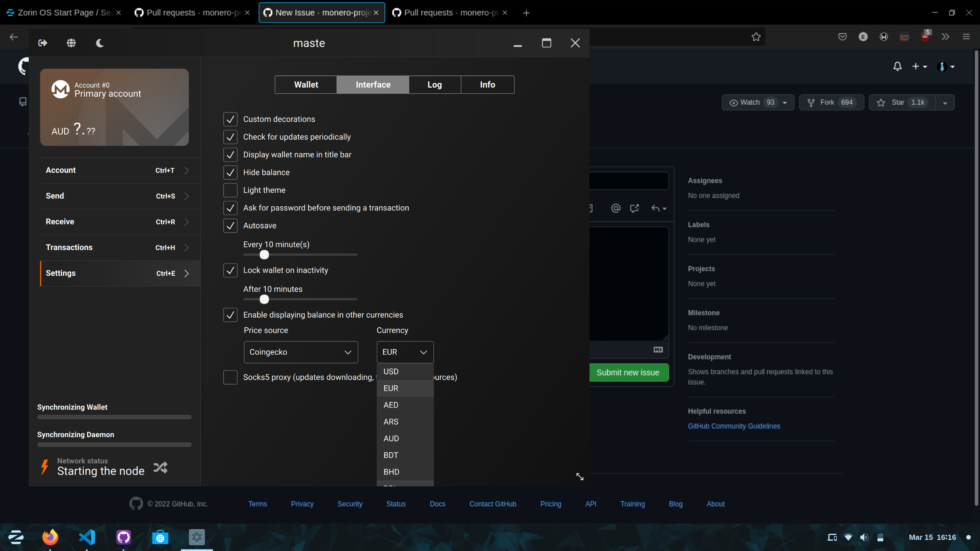This screenshot has width=980, height=551.
Task: Enable Light theme checkbox
Action: tap(230, 190)
